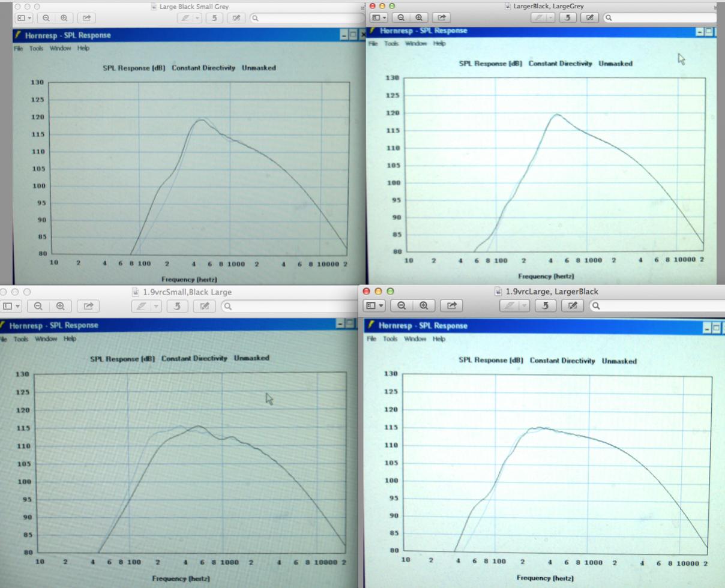Zoom out in LargerBlack, LargeGrey window

pyautogui.click(x=402, y=18)
